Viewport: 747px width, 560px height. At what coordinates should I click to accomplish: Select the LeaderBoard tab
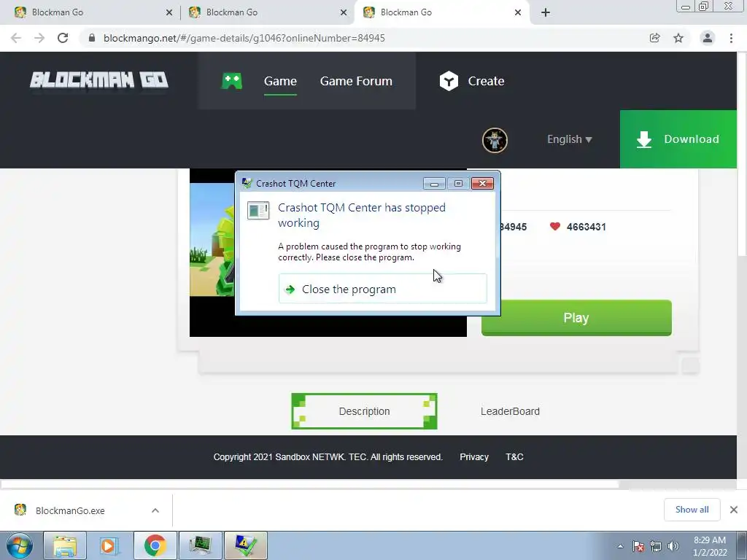510,411
